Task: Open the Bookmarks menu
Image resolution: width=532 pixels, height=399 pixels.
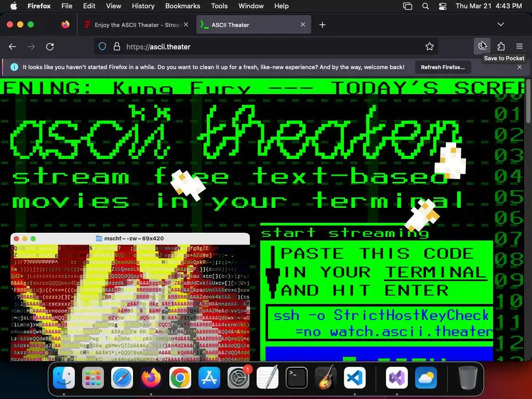Action: point(182,6)
